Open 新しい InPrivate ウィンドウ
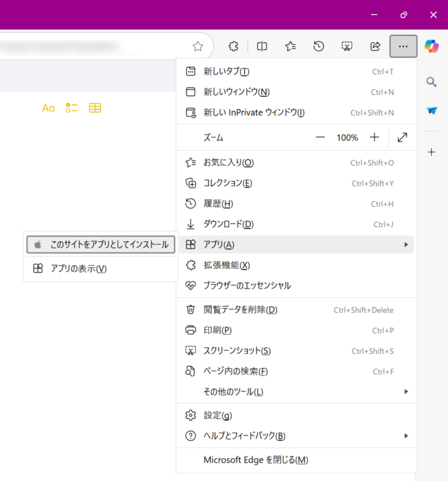Screen dimensions: 448x481 coord(296,113)
